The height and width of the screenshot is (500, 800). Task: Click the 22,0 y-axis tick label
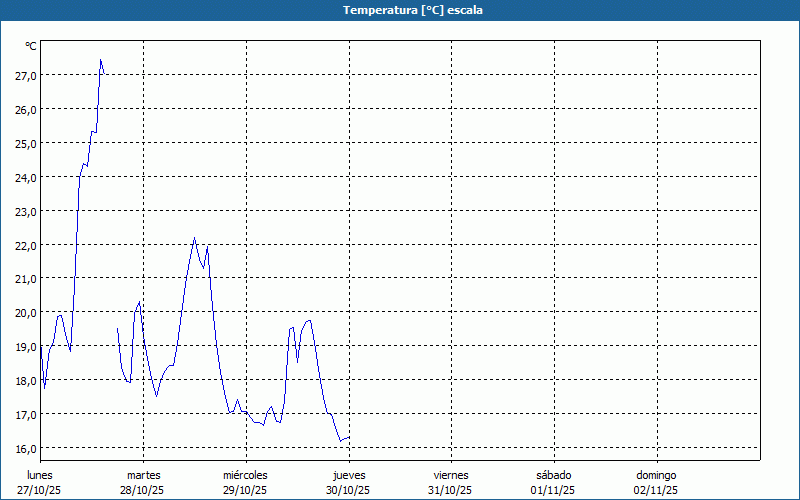[26, 245]
